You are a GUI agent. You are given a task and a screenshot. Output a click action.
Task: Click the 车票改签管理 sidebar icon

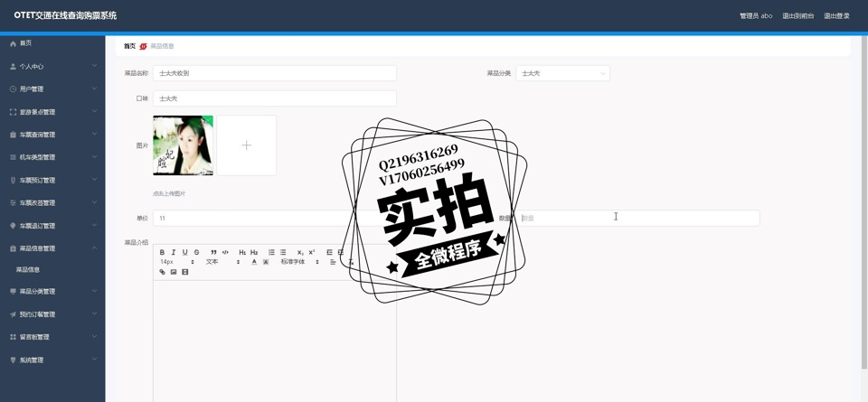click(13, 203)
